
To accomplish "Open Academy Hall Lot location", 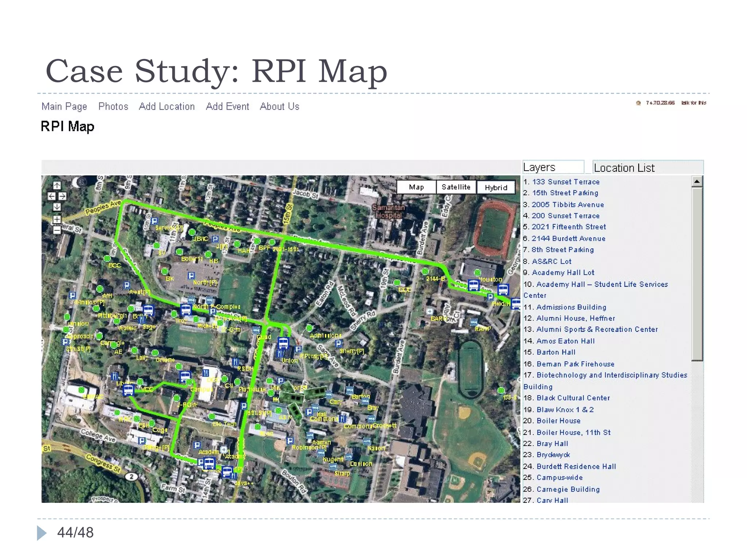I will point(563,272).
